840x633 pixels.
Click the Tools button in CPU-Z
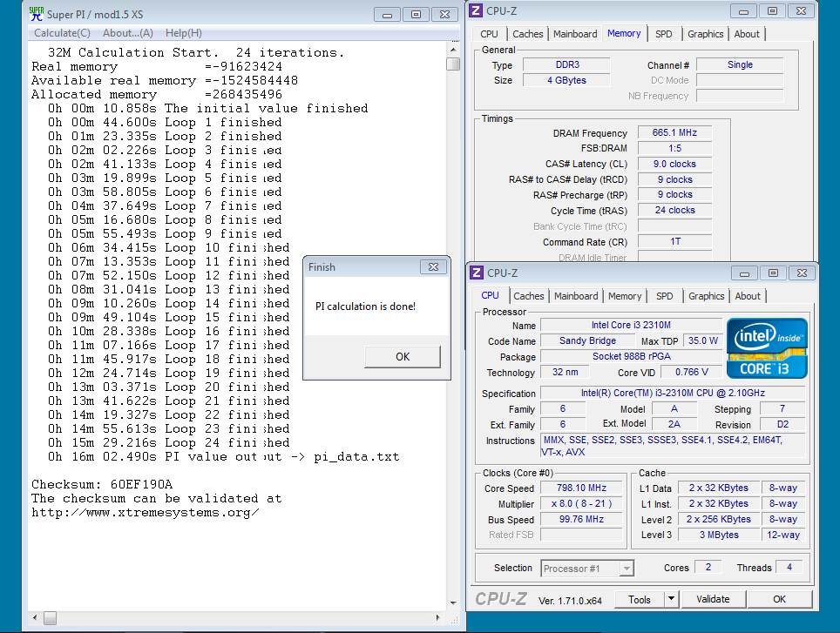pyautogui.click(x=640, y=599)
